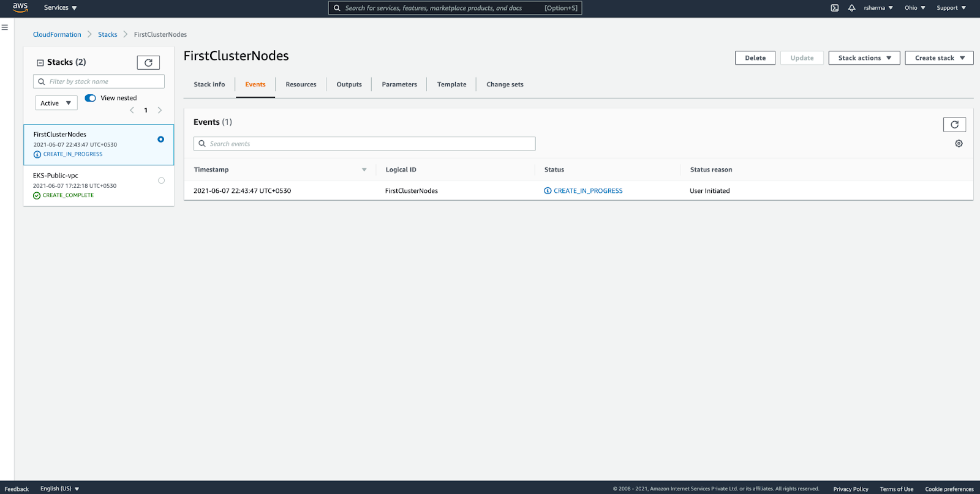Open the Template tab

(x=451, y=84)
